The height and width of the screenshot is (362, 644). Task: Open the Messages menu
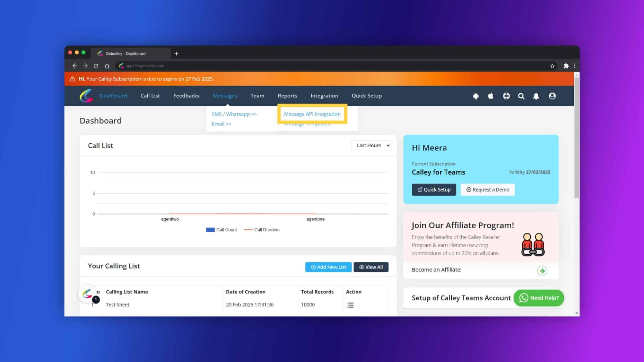tap(225, 96)
